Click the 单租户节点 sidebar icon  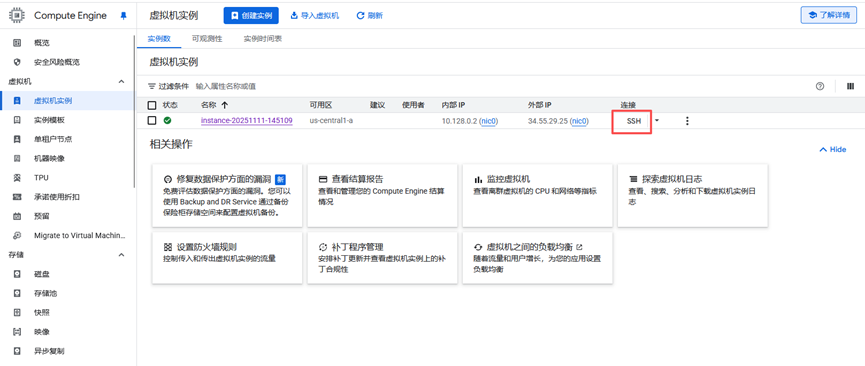(17, 139)
